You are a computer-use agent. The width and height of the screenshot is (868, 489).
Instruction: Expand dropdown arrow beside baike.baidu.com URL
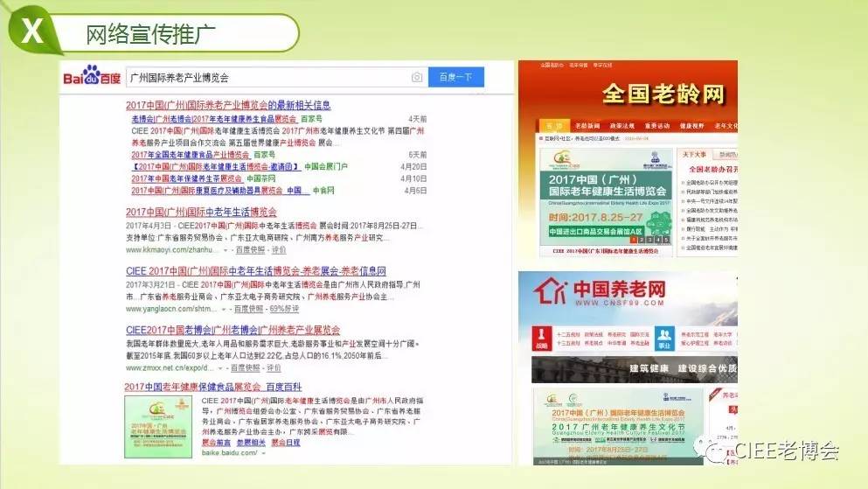tap(263, 453)
